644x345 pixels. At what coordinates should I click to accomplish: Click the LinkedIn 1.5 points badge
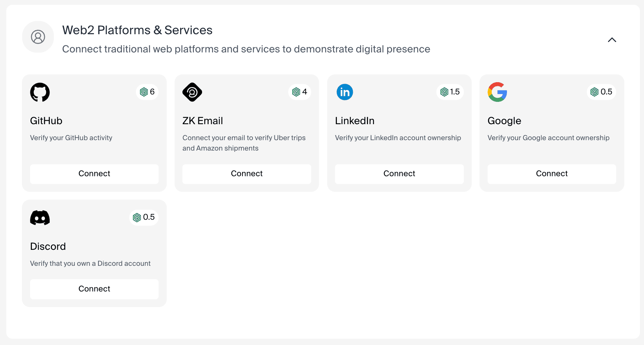pyautogui.click(x=450, y=92)
